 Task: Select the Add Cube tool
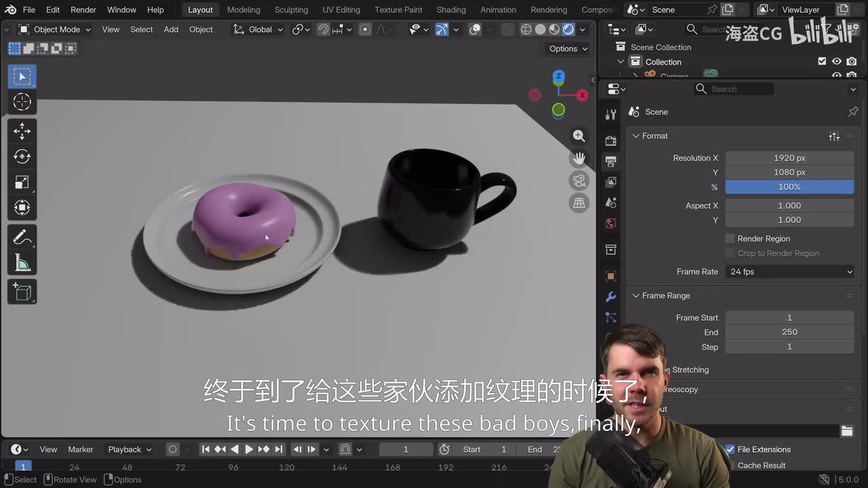[x=22, y=292]
